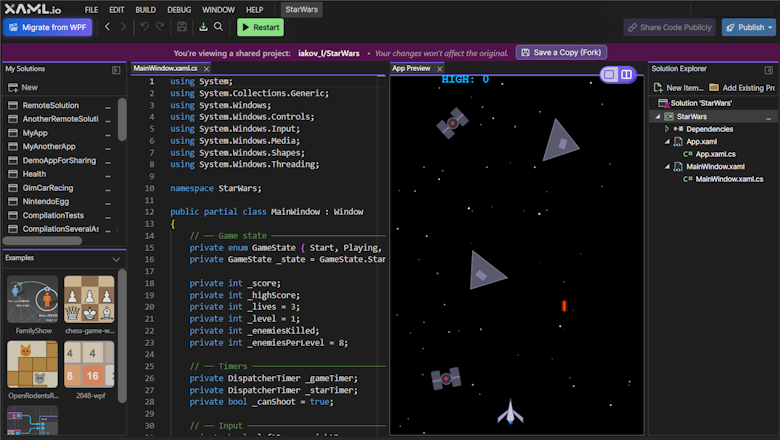Screen dimensions: 780x440
Task: Open the FILE menu
Action: pyautogui.click(x=91, y=9)
